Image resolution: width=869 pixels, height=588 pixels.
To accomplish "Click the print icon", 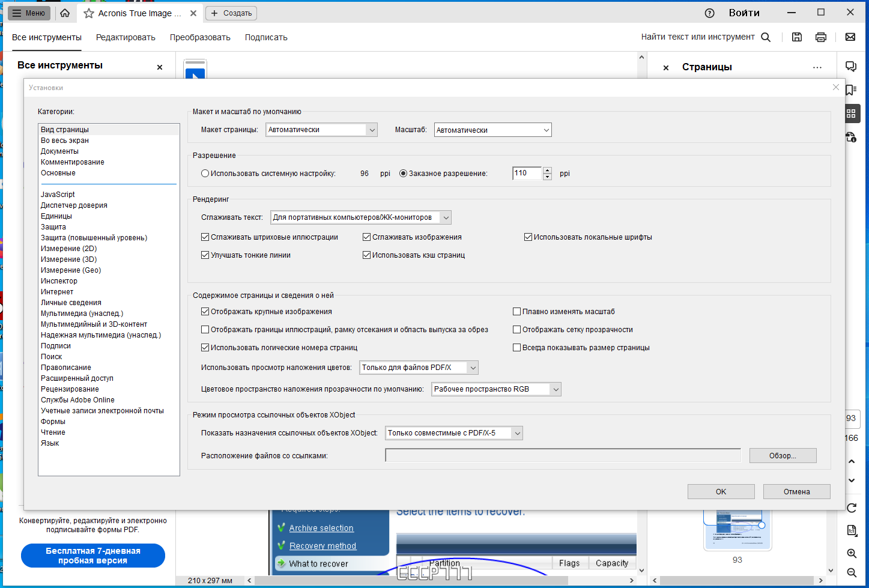I will point(821,37).
